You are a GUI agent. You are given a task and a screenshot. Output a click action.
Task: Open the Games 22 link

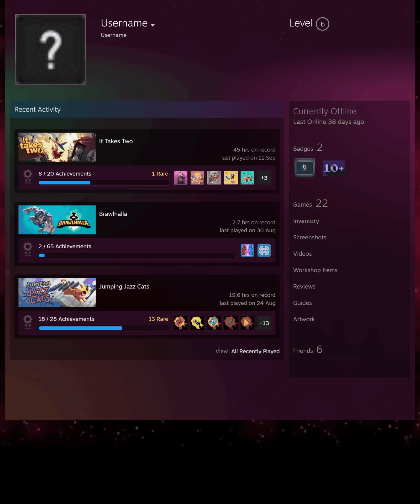[x=310, y=204]
